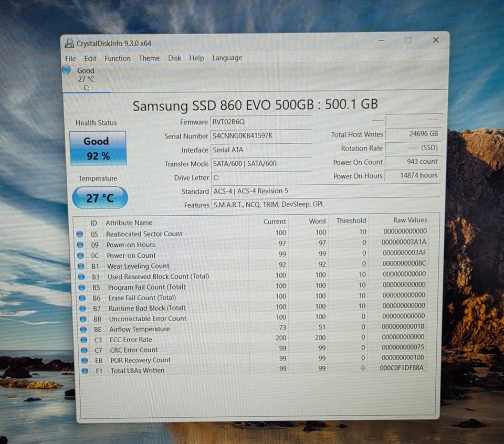Open the Disk menu

(174, 58)
